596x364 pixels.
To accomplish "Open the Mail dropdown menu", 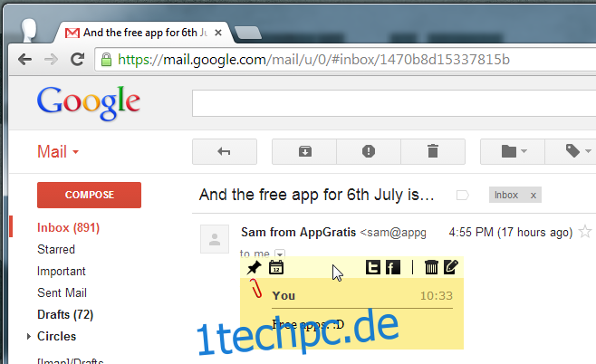I will click(x=58, y=152).
